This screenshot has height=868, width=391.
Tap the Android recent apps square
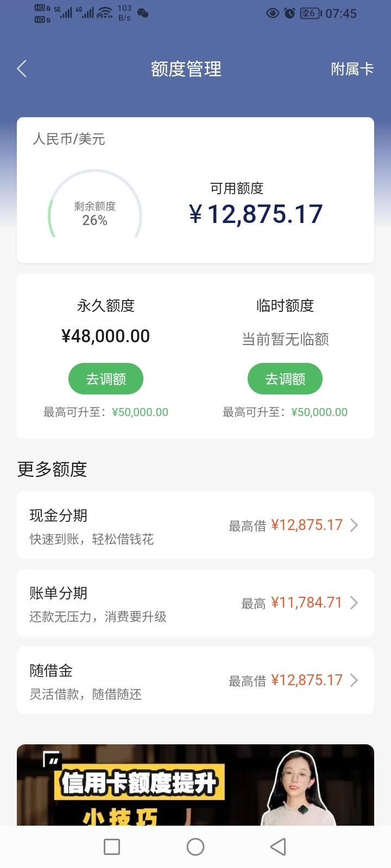point(111,847)
